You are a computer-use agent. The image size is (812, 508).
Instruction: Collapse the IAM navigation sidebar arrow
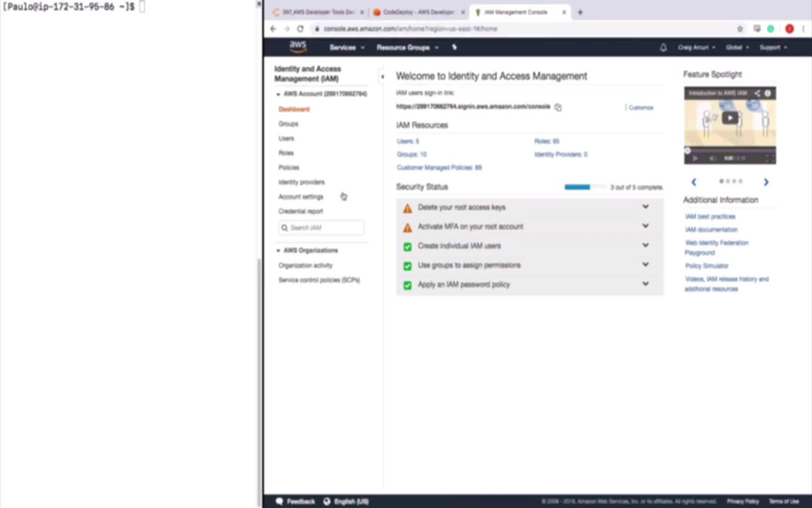click(383, 76)
